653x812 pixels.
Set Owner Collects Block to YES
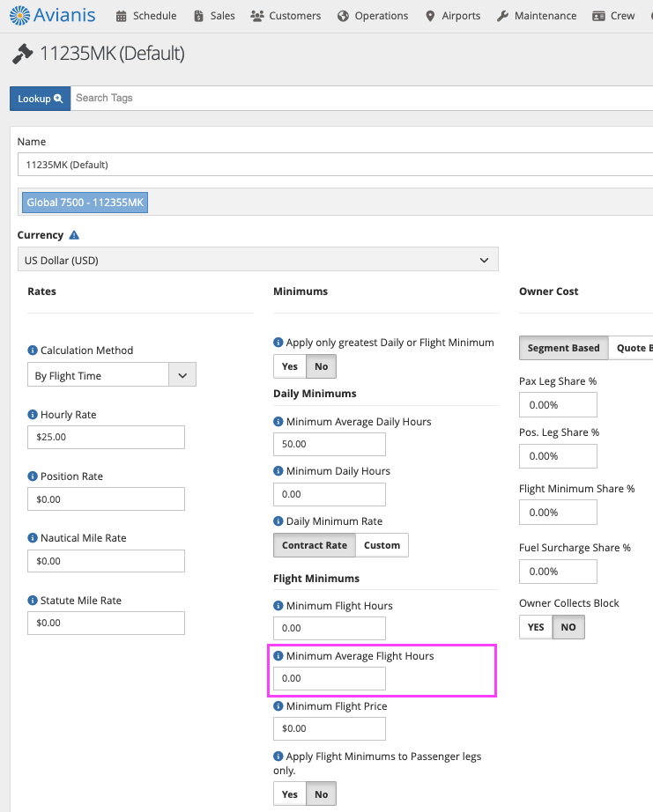[536, 627]
